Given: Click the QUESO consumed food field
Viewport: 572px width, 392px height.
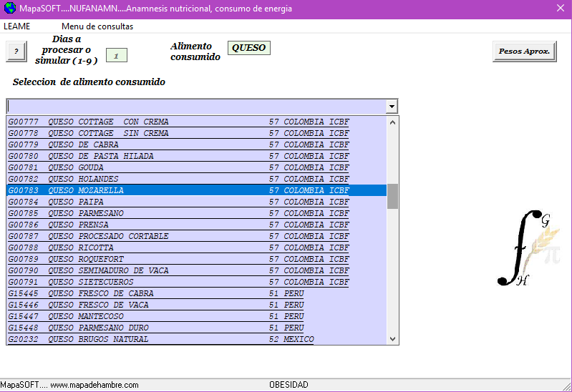Looking at the screenshot, I should point(248,48).
